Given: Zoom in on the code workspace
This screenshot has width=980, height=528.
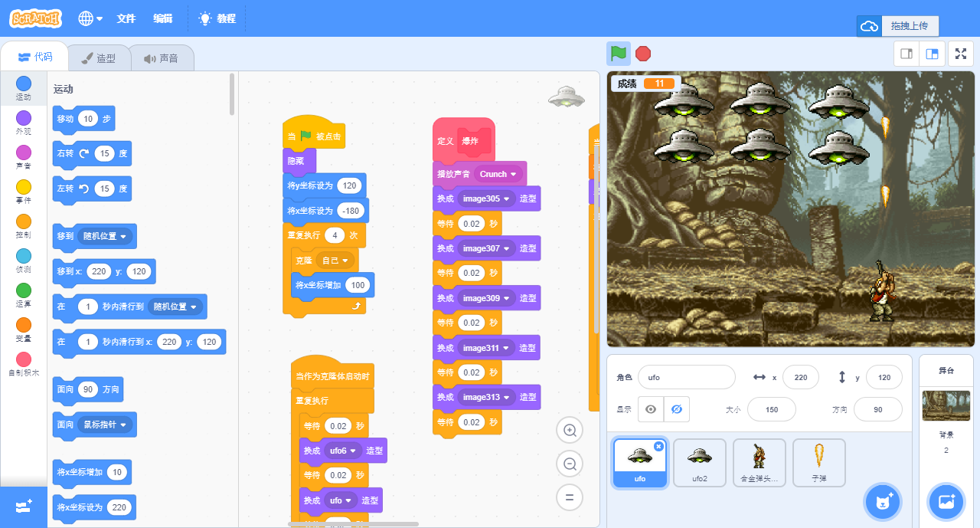Looking at the screenshot, I should pyautogui.click(x=570, y=431).
